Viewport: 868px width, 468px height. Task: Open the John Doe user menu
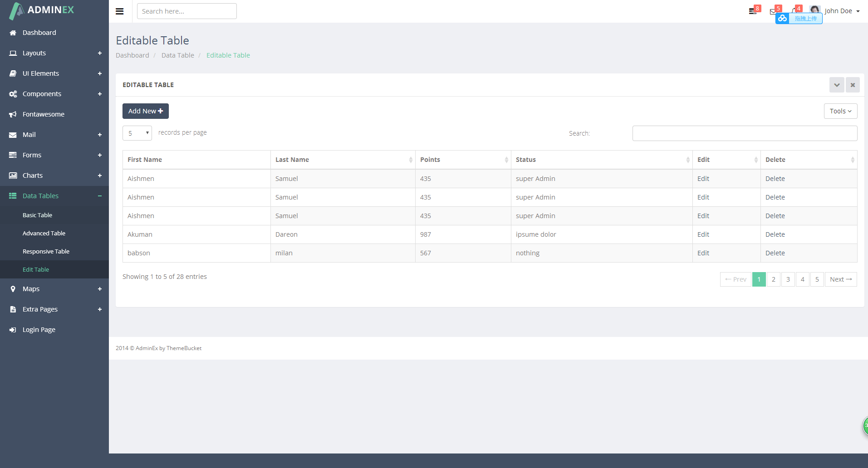(842, 11)
